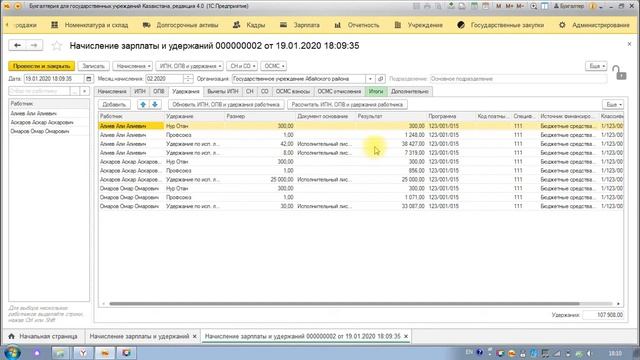The image size is (640, 360).
Task: Switch to the Начисления tab
Action: [x=112, y=91]
